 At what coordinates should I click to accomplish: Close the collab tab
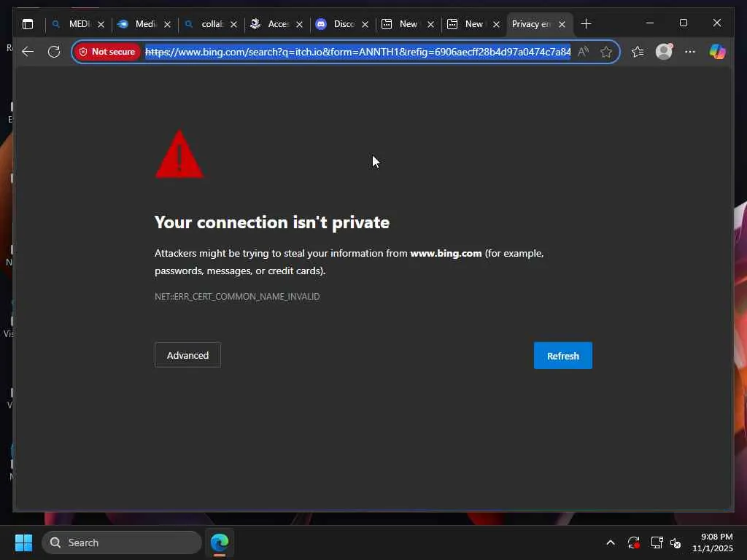click(233, 24)
